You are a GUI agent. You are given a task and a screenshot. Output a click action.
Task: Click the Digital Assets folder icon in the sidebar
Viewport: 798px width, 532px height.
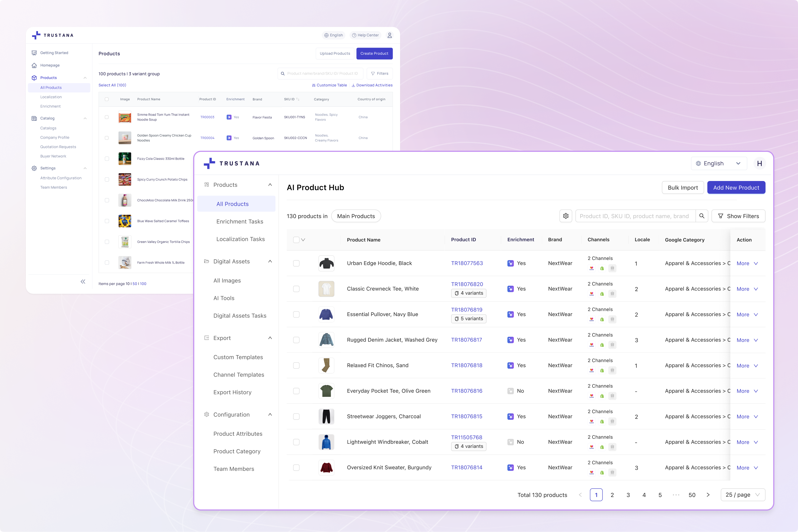click(206, 261)
